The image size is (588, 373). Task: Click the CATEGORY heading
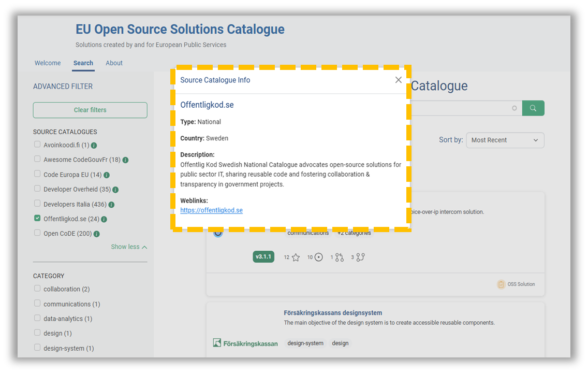coord(49,276)
